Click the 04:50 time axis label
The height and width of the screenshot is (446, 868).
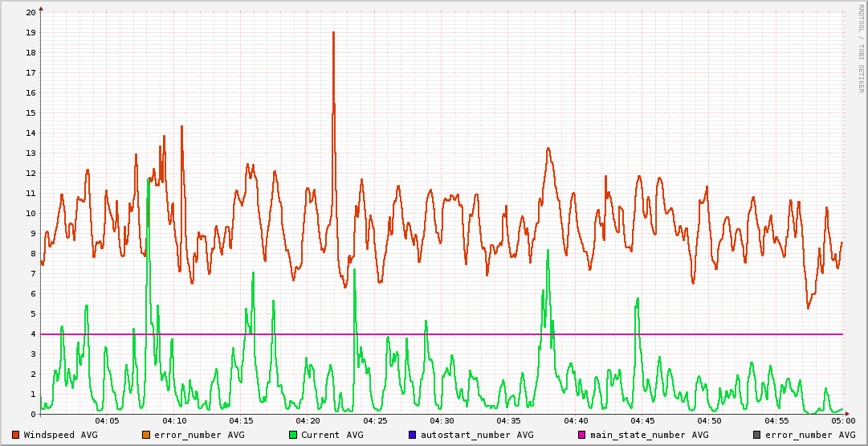(x=709, y=422)
